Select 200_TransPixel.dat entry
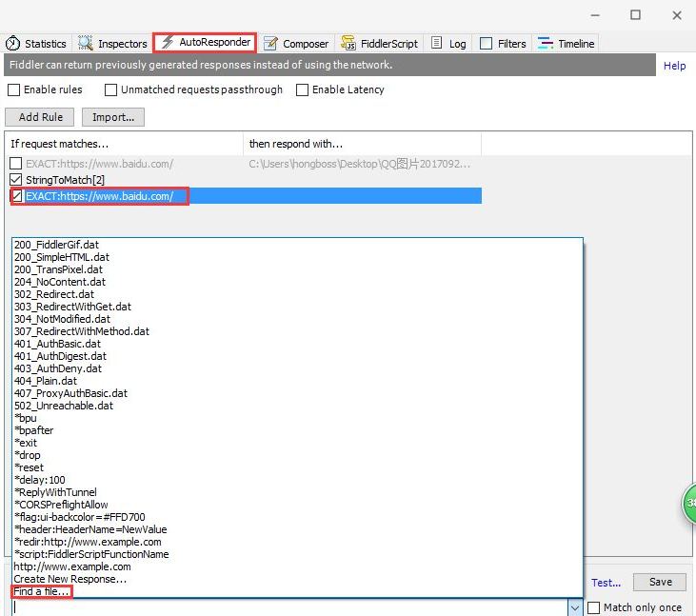 pyautogui.click(x=296, y=269)
